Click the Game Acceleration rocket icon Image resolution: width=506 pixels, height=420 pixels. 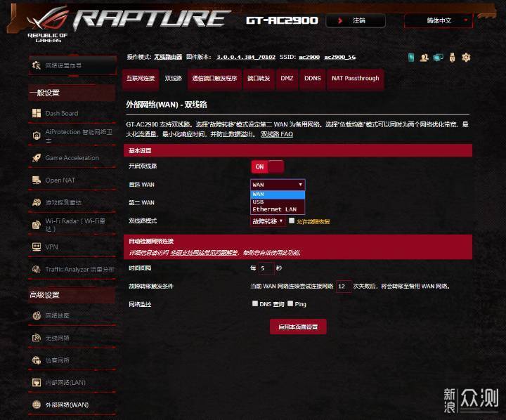click(37, 158)
